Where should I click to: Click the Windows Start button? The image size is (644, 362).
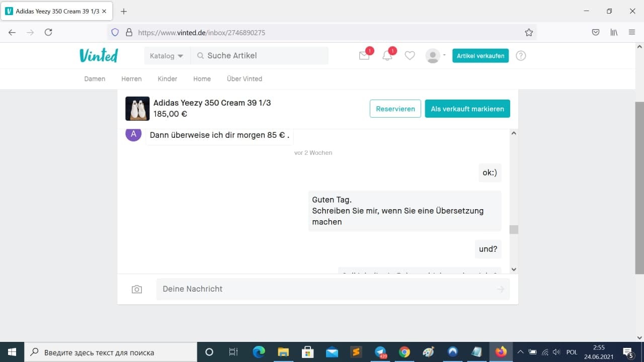coord(12,352)
